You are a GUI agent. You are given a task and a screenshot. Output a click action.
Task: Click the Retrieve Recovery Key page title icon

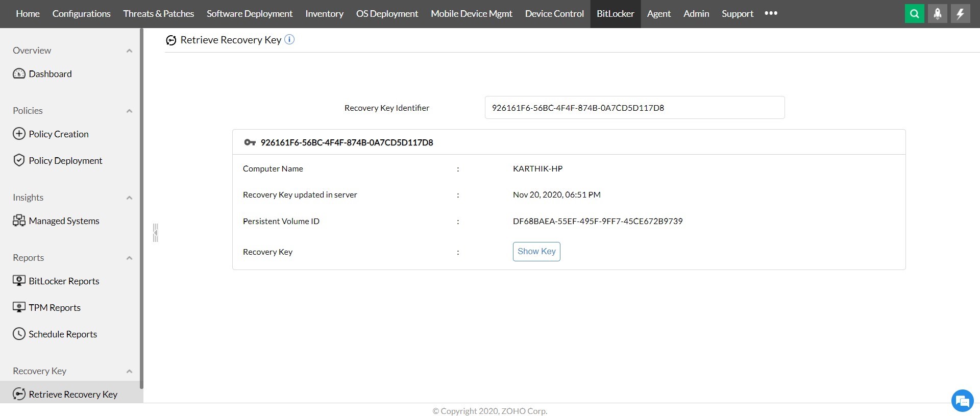tap(171, 40)
